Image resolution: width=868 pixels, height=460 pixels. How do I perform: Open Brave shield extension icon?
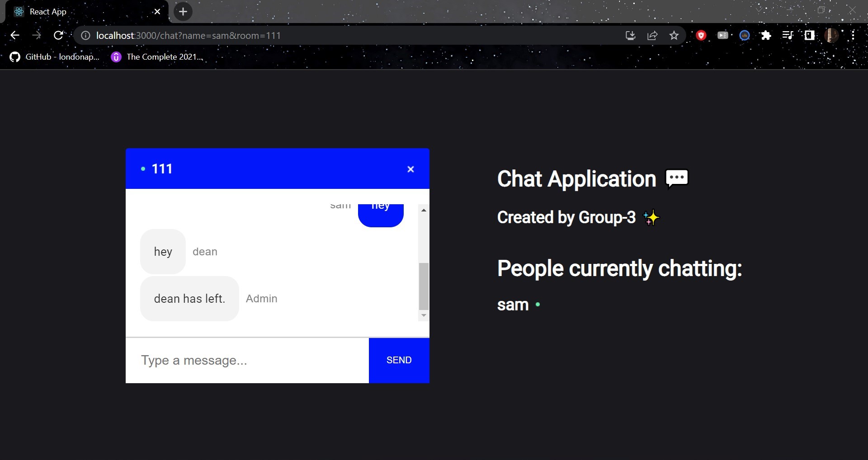(701, 35)
